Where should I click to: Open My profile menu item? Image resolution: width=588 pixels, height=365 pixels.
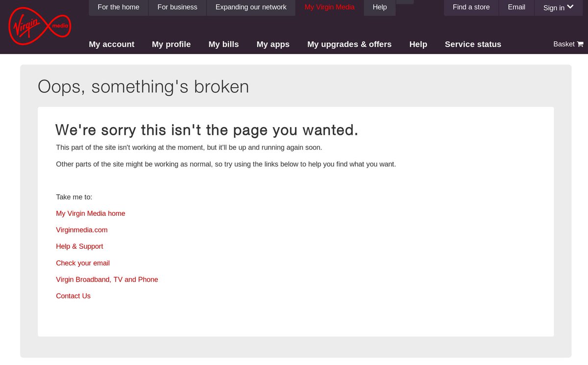[x=171, y=44]
